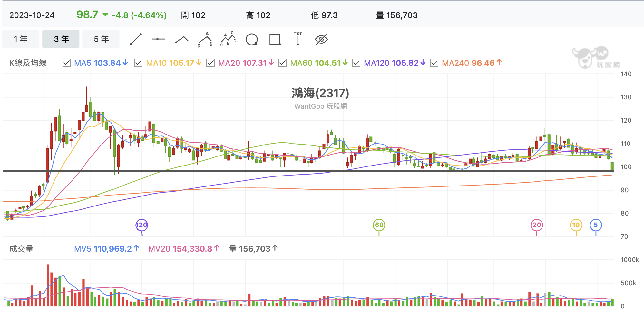The height and width of the screenshot is (311, 644).
Task: Add a TXT text annotation
Action: (298, 39)
